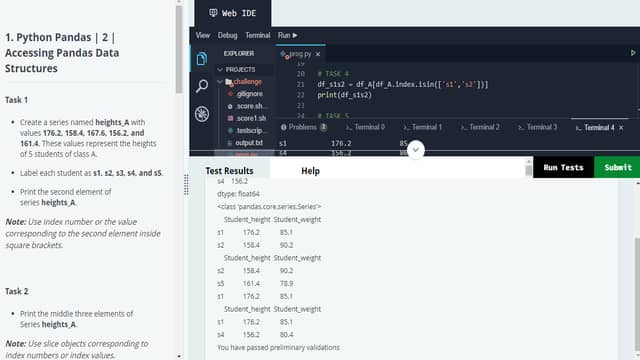Viewport: 640px width, 360px height.
Task: Click the run play icon at editor top right
Action: coord(633,53)
